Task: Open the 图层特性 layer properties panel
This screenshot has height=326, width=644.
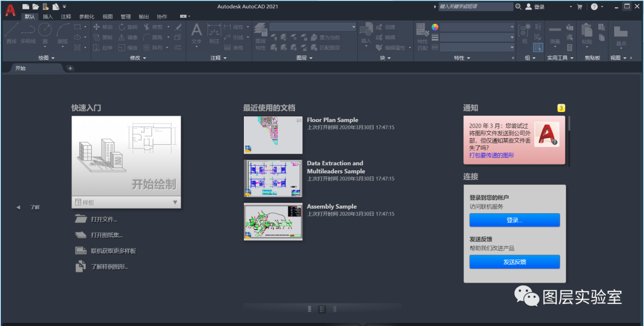Action: [261, 36]
